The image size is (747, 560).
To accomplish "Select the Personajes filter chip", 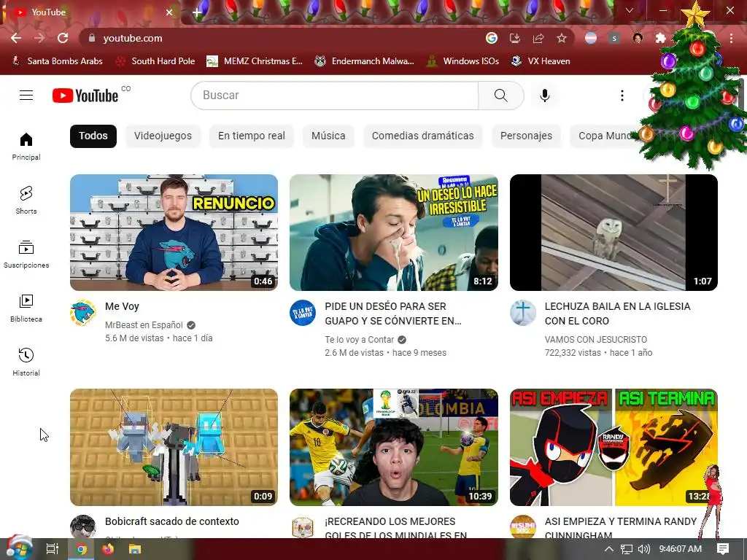I will (527, 136).
